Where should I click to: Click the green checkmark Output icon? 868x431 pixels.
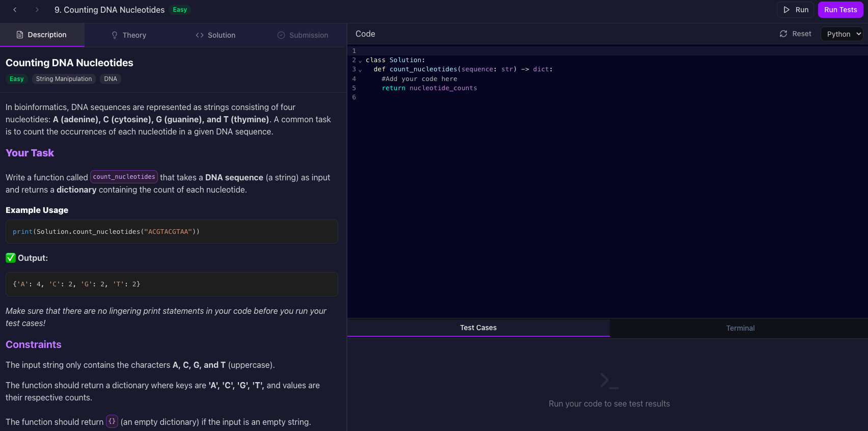(11, 258)
